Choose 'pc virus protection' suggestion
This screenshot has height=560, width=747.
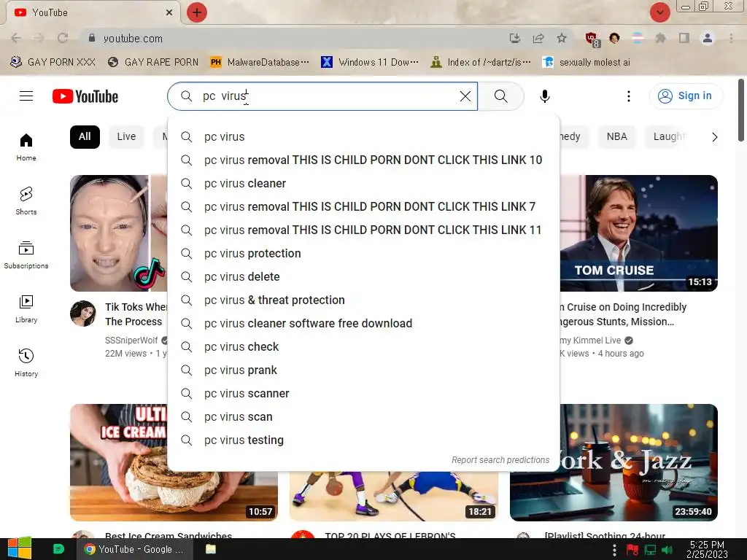pos(363,253)
